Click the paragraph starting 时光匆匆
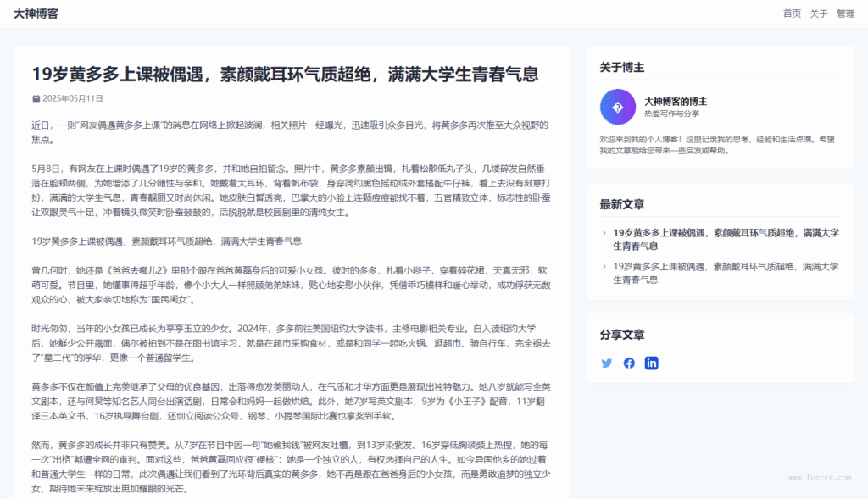The image size is (868, 499). pos(292,343)
